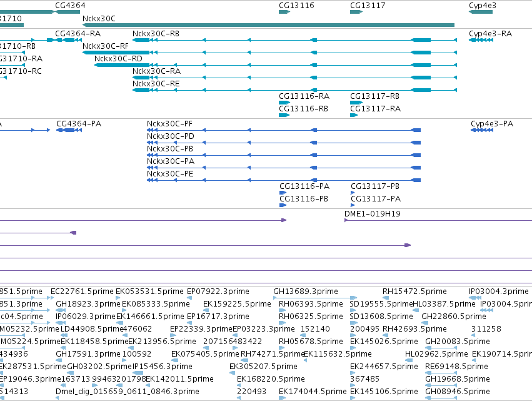Click the CG13116-RA transcript label
Screen dimensions: 532x401
coord(304,96)
